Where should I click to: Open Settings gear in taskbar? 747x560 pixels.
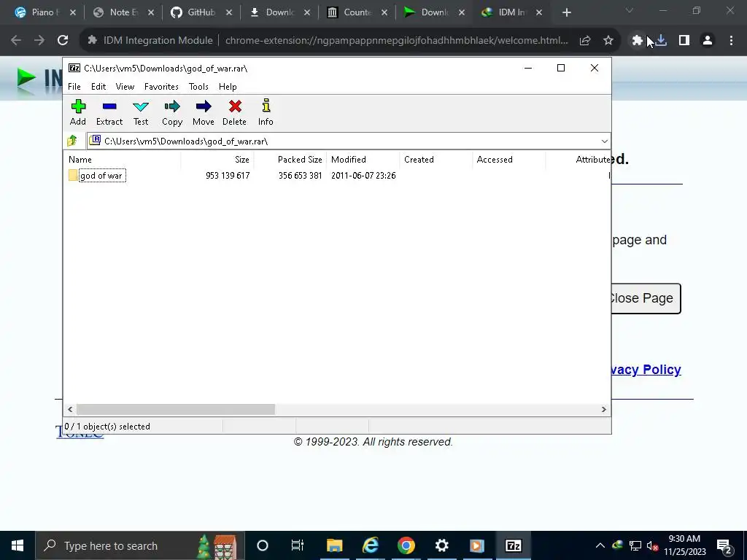click(x=441, y=545)
